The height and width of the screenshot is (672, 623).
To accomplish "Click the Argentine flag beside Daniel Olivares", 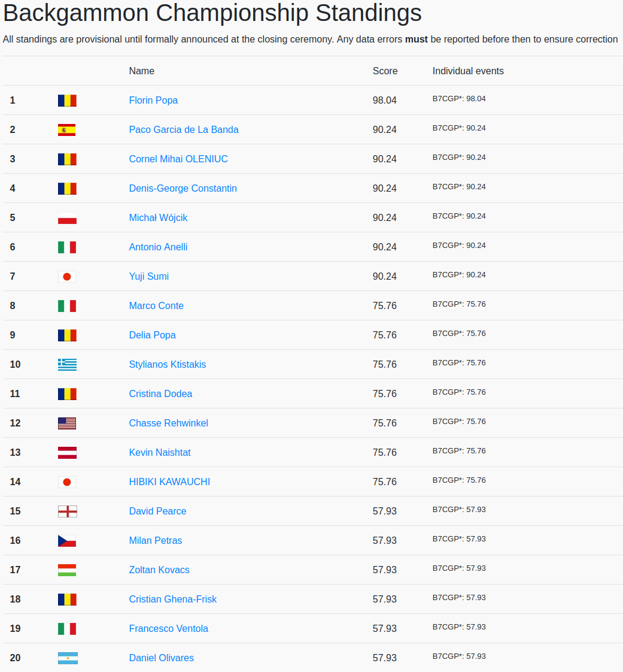I will coord(67,658).
